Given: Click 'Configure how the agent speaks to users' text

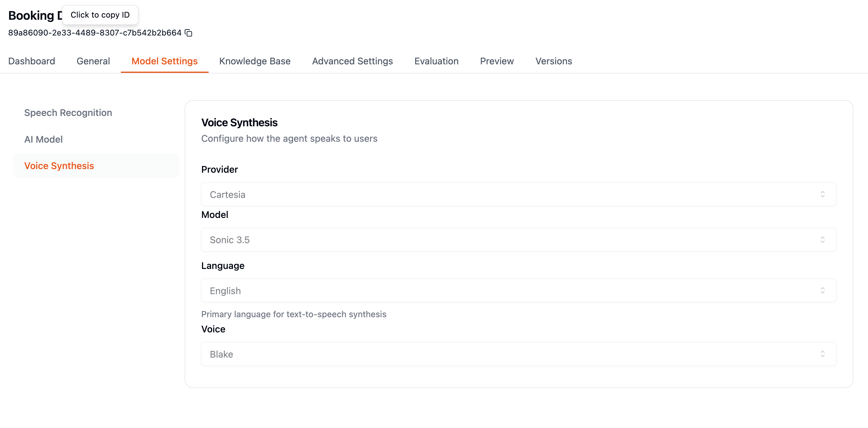Looking at the screenshot, I should click(x=289, y=139).
